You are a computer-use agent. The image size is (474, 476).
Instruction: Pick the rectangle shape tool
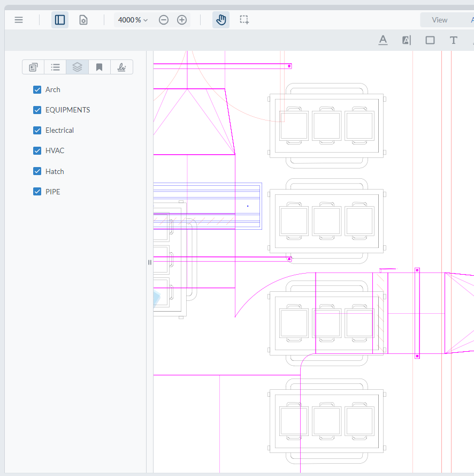pyautogui.click(x=430, y=40)
